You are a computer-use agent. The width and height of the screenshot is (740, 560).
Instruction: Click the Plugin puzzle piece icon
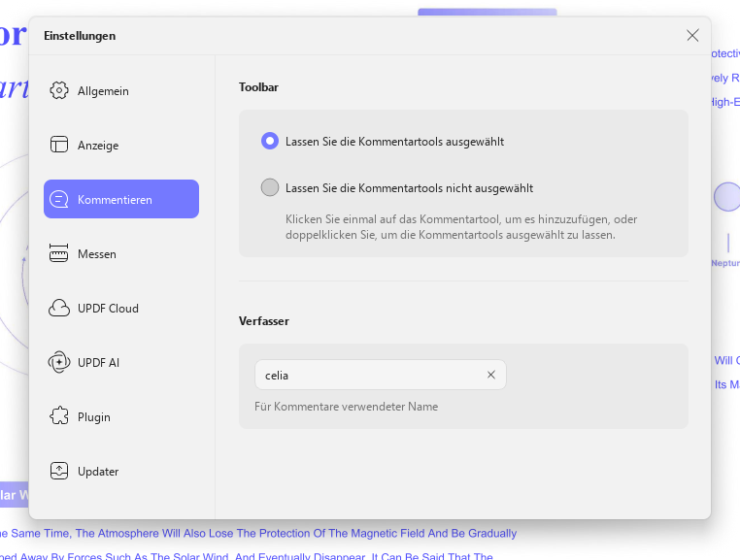click(59, 416)
